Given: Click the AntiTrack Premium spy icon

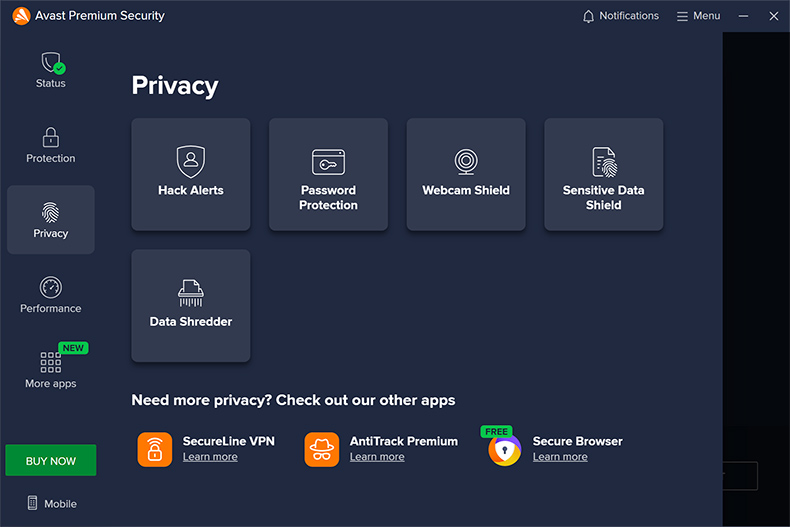Looking at the screenshot, I should 321,449.
